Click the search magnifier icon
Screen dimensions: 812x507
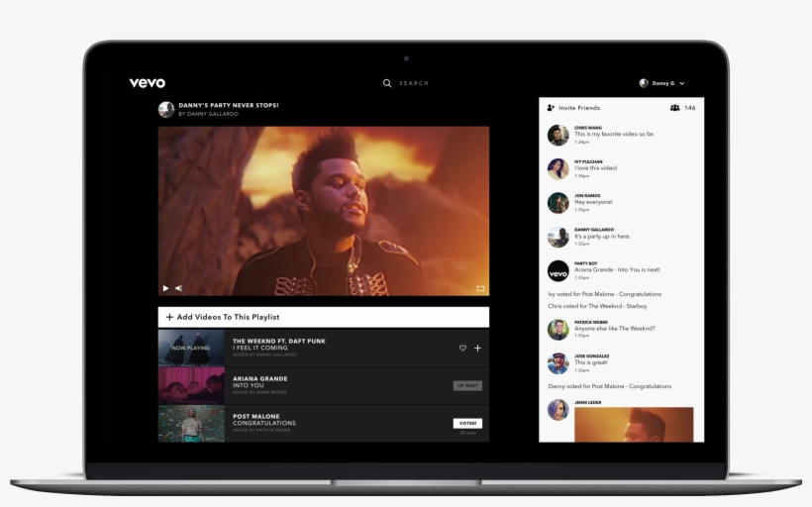[387, 83]
